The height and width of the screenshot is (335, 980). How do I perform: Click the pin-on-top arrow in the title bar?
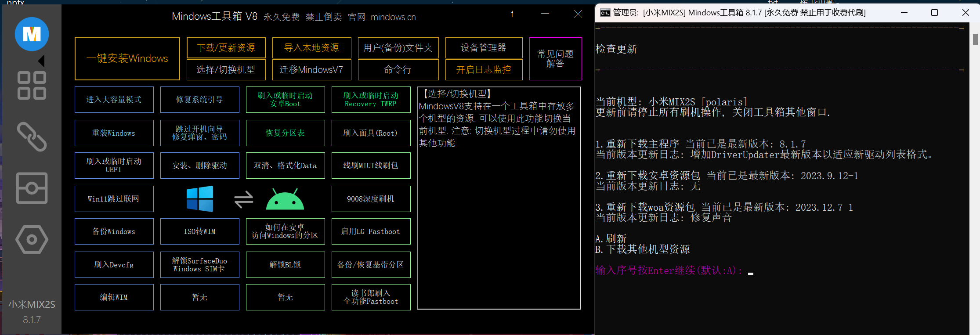tap(512, 14)
